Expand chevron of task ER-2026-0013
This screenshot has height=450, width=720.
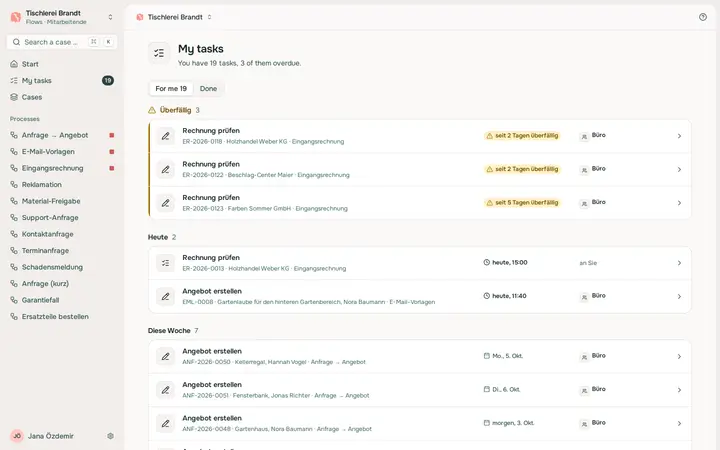[x=679, y=263]
